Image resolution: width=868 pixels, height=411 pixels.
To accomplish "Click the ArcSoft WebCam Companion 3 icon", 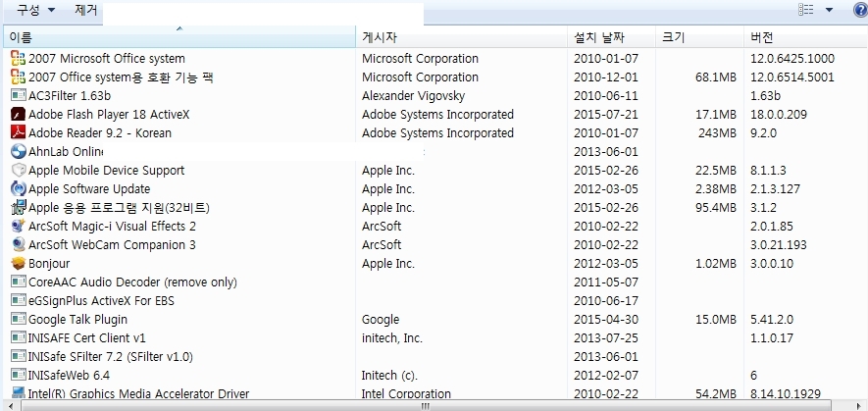I will (x=18, y=245).
